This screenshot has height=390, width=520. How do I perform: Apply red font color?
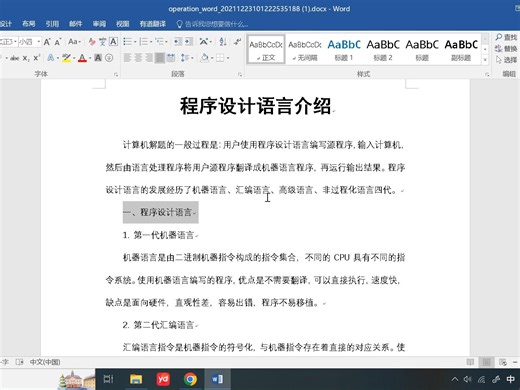pos(82,58)
